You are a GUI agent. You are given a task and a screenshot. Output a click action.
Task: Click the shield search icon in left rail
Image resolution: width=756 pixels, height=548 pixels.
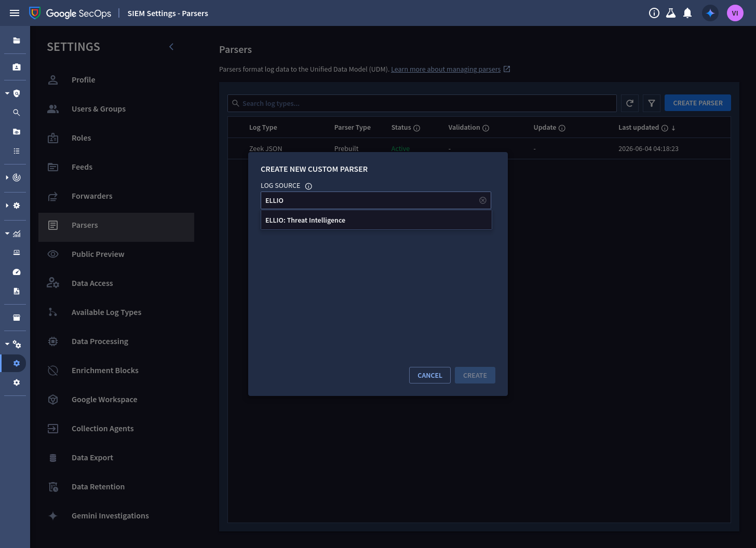coord(17,93)
